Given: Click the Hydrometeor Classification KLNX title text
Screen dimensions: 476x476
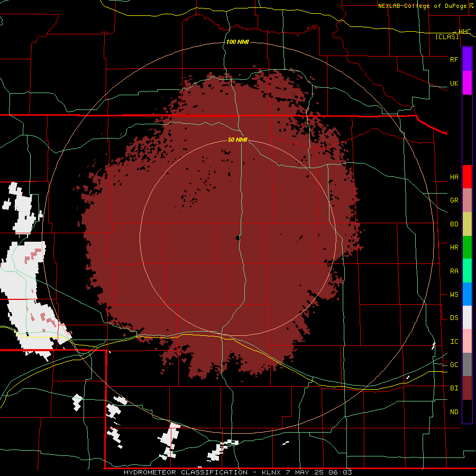Looking at the screenshot, I should [x=238, y=472].
